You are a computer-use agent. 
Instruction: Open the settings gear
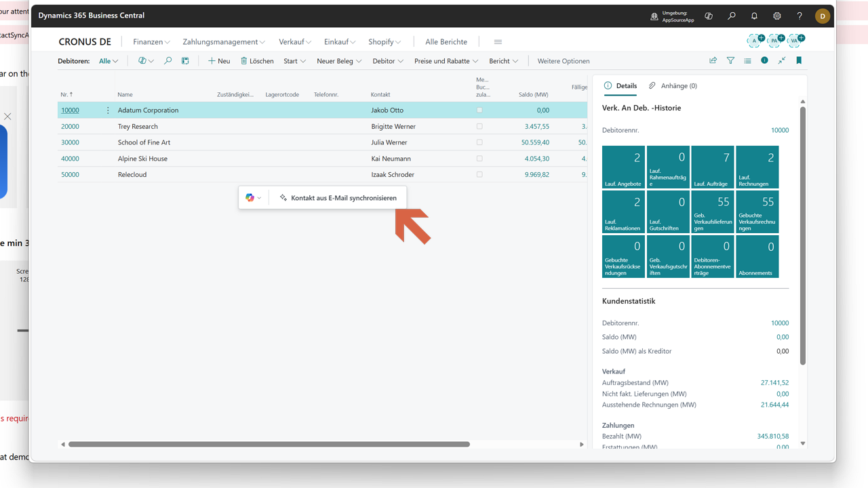tap(777, 16)
